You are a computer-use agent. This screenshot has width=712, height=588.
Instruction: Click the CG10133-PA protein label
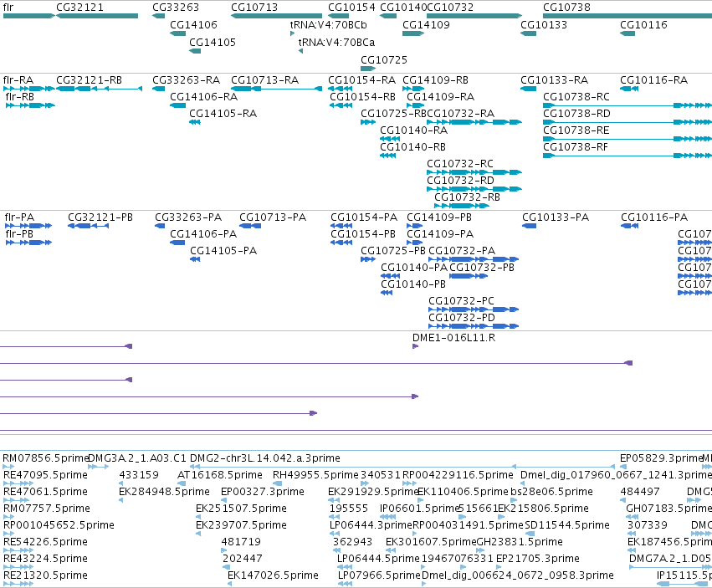click(556, 217)
